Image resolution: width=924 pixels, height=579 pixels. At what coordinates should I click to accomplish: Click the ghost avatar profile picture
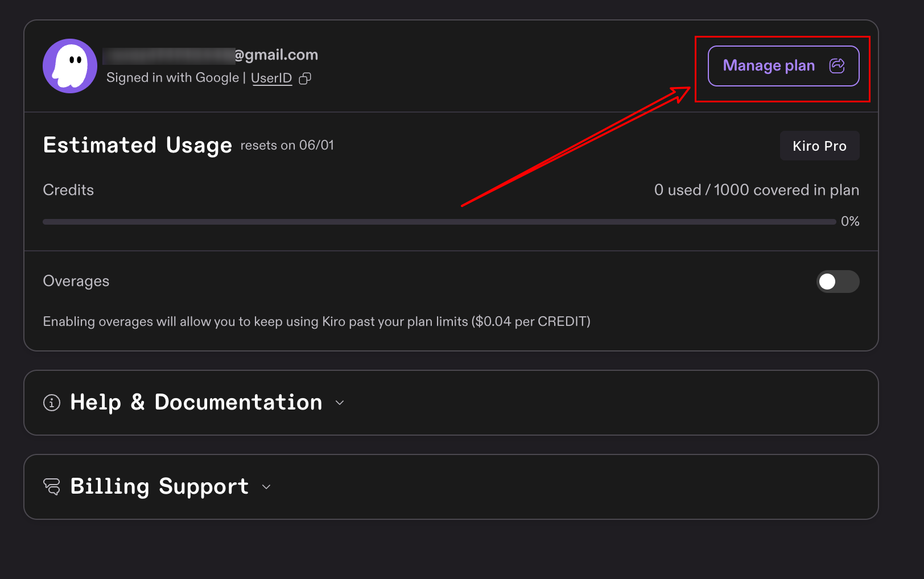(70, 66)
